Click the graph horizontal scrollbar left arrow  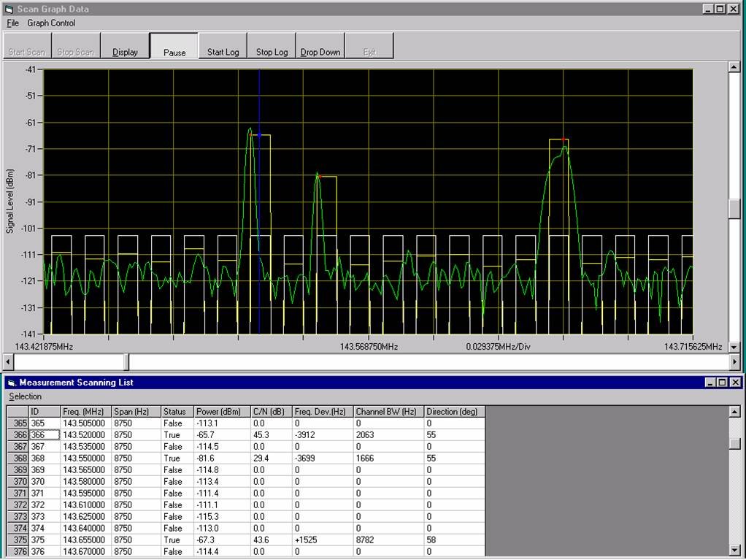coord(8,361)
